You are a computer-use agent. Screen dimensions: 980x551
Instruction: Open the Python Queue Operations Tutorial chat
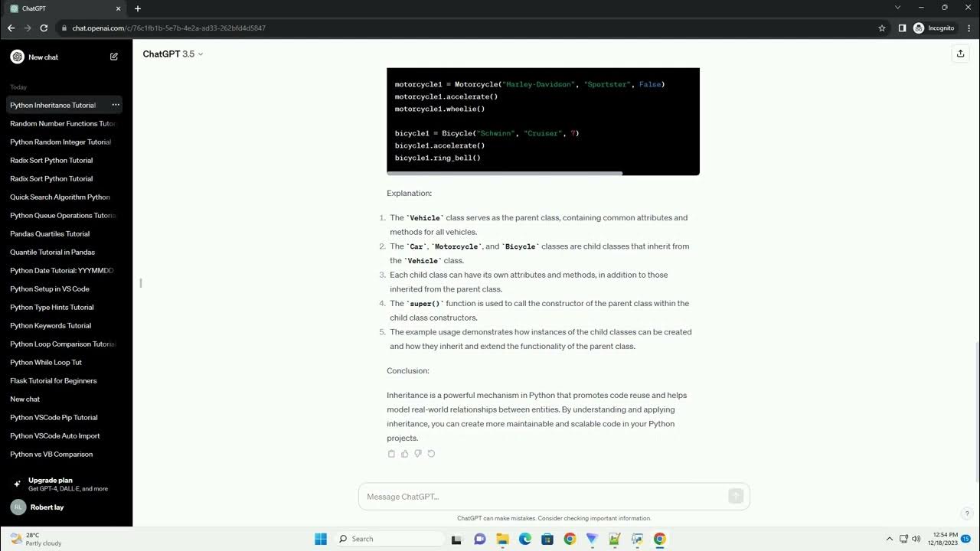65,215
